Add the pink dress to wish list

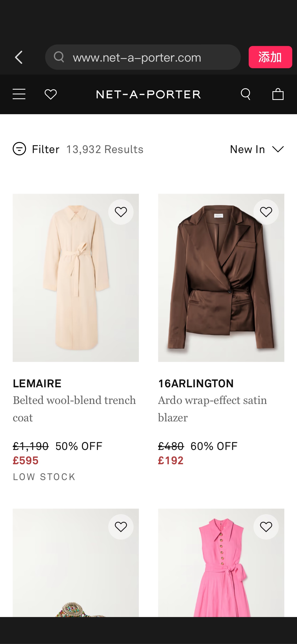[x=266, y=527]
